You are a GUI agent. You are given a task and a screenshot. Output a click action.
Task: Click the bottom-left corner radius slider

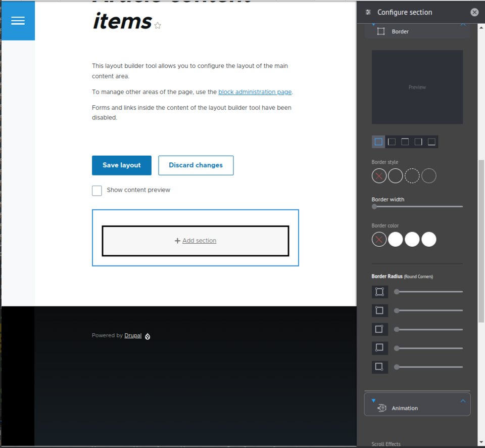click(x=428, y=348)
